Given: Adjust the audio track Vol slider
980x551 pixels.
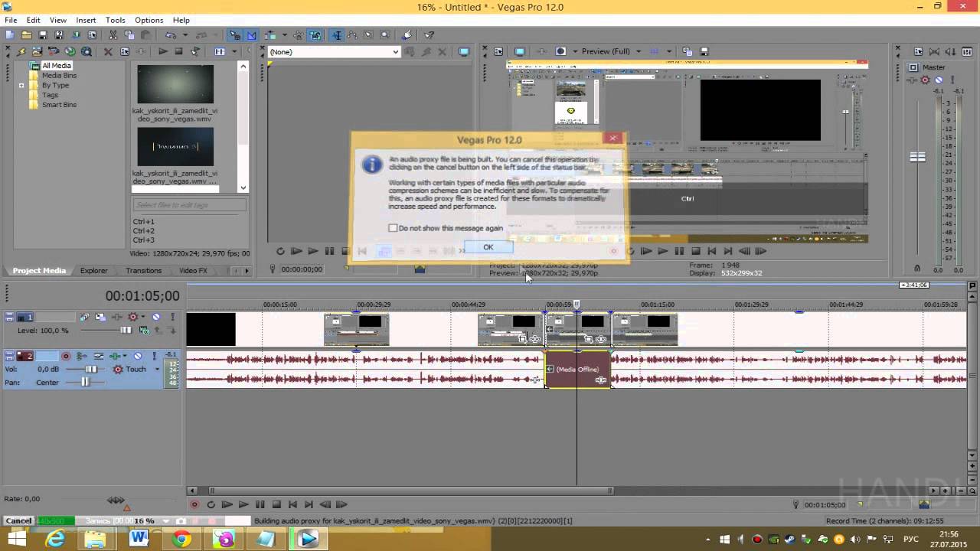Looking at the screenshot, I should pyautogui.click(x=92, y=369).
